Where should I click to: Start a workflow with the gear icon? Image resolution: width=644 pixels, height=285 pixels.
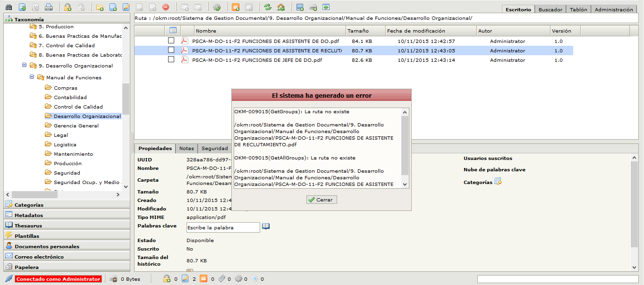pos(217,7)
